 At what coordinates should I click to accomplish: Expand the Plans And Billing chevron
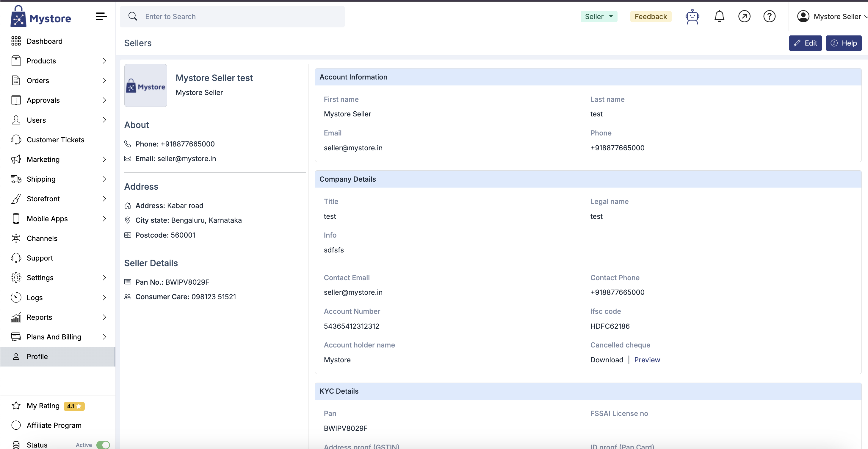click(x=104, y=337)
